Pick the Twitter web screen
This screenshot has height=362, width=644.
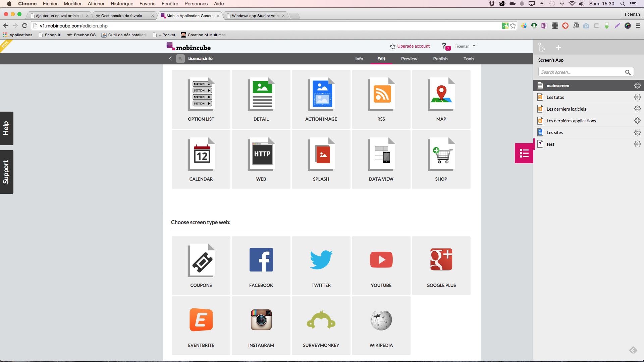[x=321, y=265]
